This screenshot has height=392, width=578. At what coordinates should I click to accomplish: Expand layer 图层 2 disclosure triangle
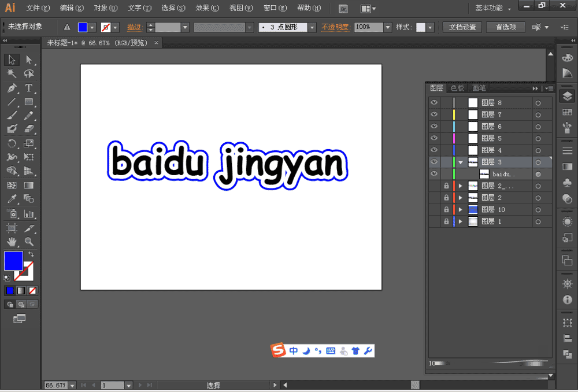(x=461, y=198)
